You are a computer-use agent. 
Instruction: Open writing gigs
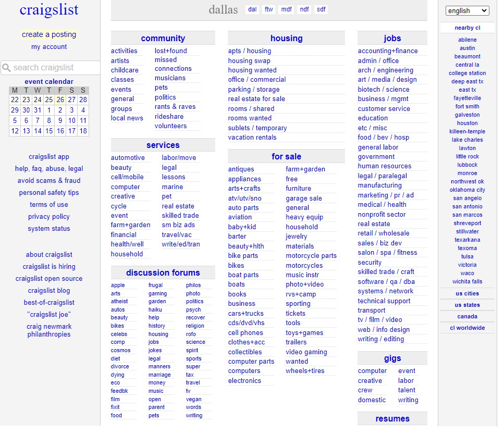tap(408, 400)
